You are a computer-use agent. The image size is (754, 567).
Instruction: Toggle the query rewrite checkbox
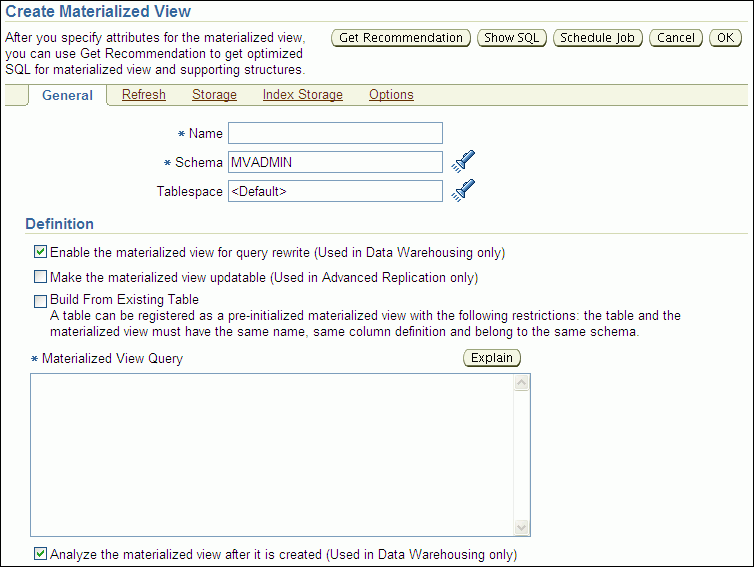[x=41, y=252]
